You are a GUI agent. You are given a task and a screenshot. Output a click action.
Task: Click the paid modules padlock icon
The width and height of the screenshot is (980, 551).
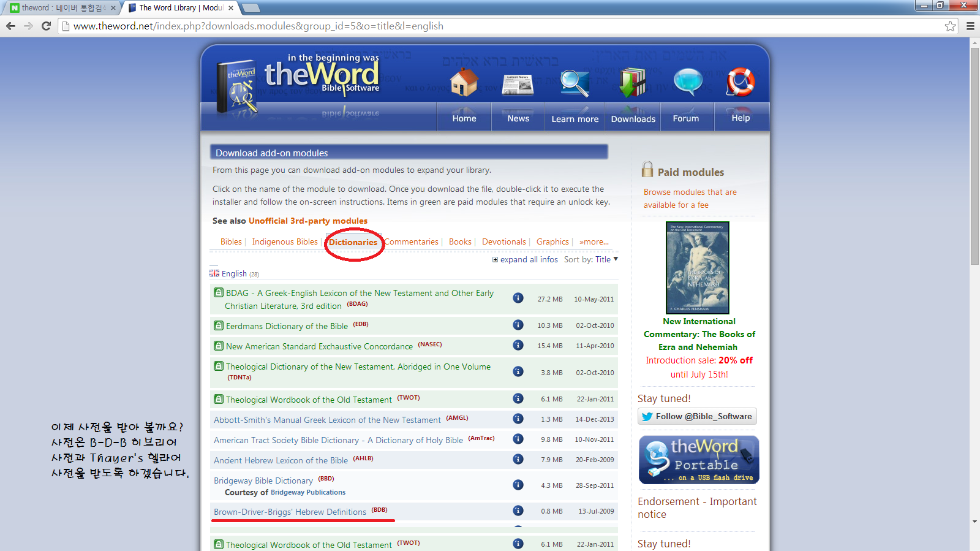point(647,169)
